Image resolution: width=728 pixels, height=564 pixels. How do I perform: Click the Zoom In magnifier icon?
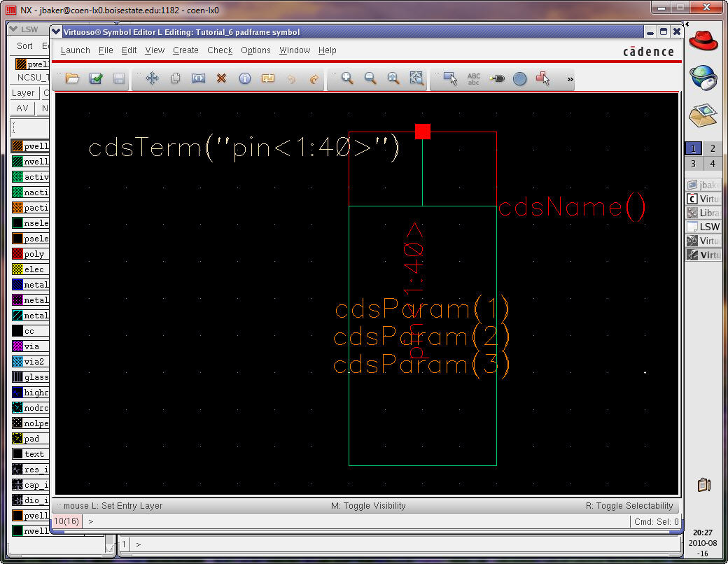click(347, 79)
